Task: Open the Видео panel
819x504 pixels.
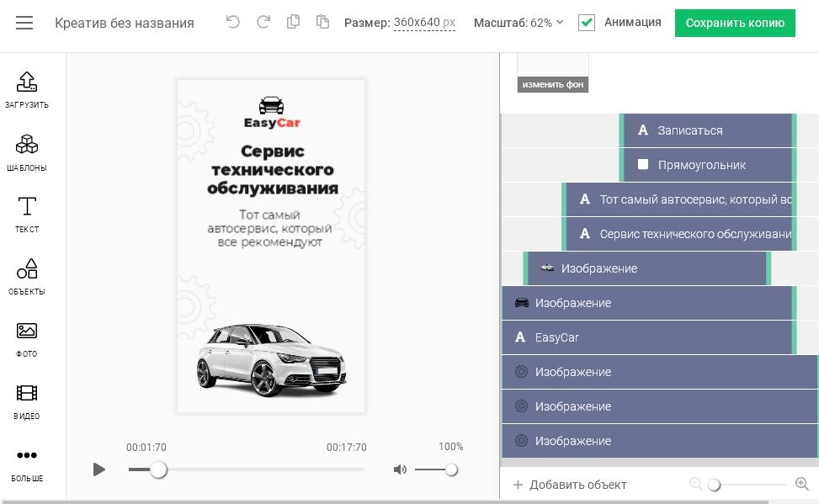Action: click(x=27, y=401)
